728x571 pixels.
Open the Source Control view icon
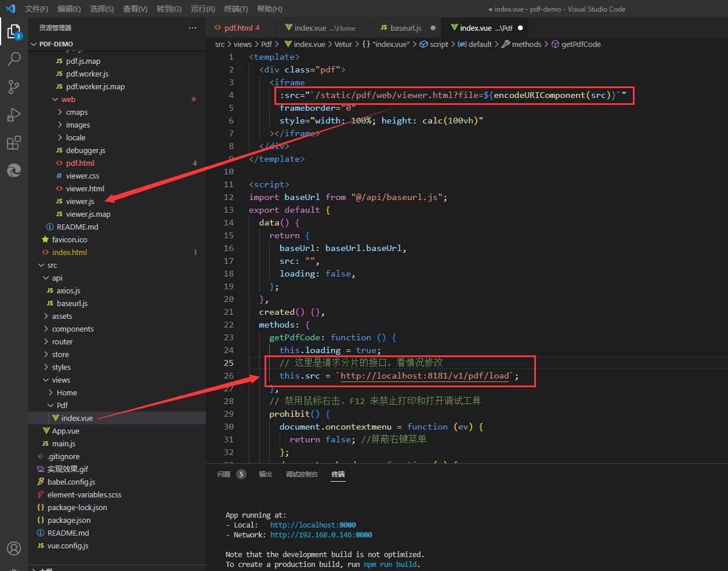tap(14, 87)
